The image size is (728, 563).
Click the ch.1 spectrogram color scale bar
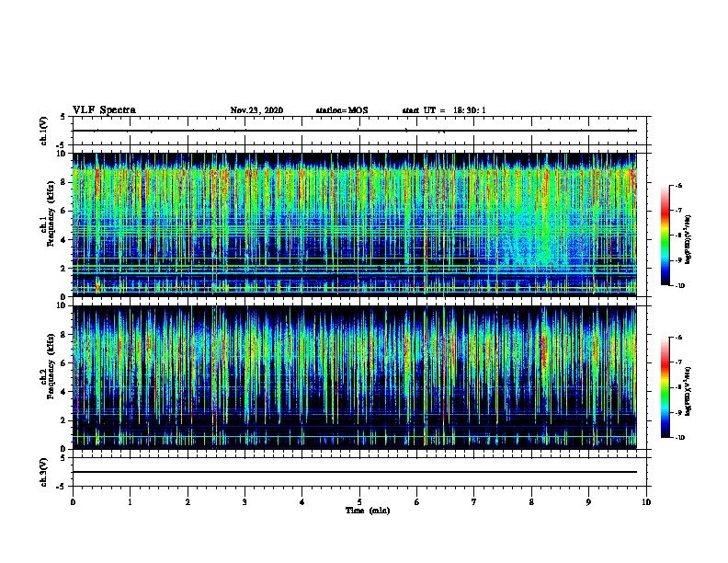(x=665, y=236)
